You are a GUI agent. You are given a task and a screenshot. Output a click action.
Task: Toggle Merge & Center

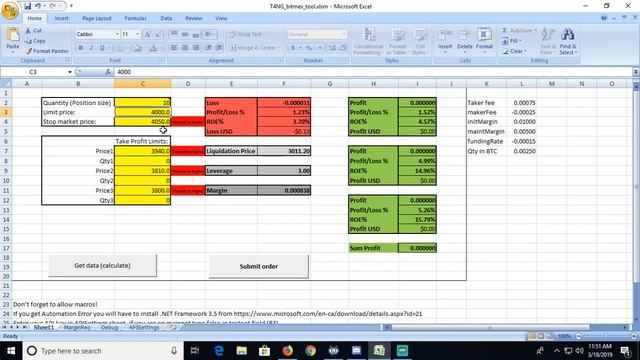(x=253, y=48)
